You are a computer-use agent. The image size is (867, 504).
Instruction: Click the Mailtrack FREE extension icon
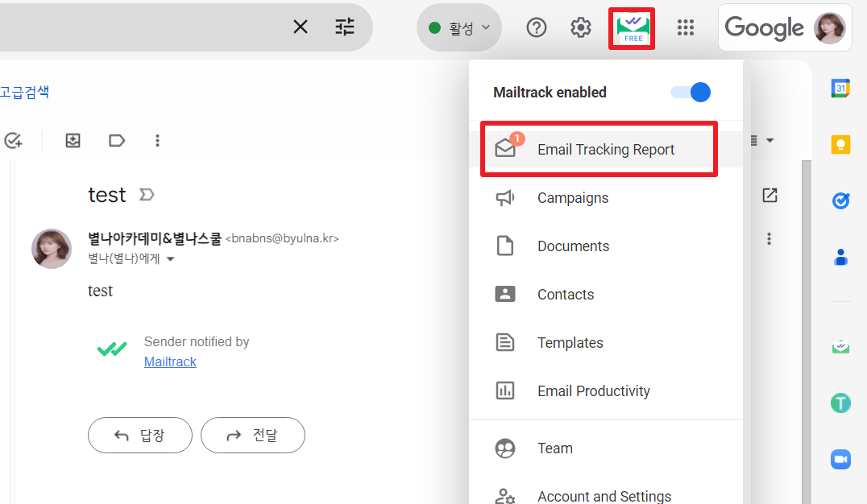coord(632,28)
